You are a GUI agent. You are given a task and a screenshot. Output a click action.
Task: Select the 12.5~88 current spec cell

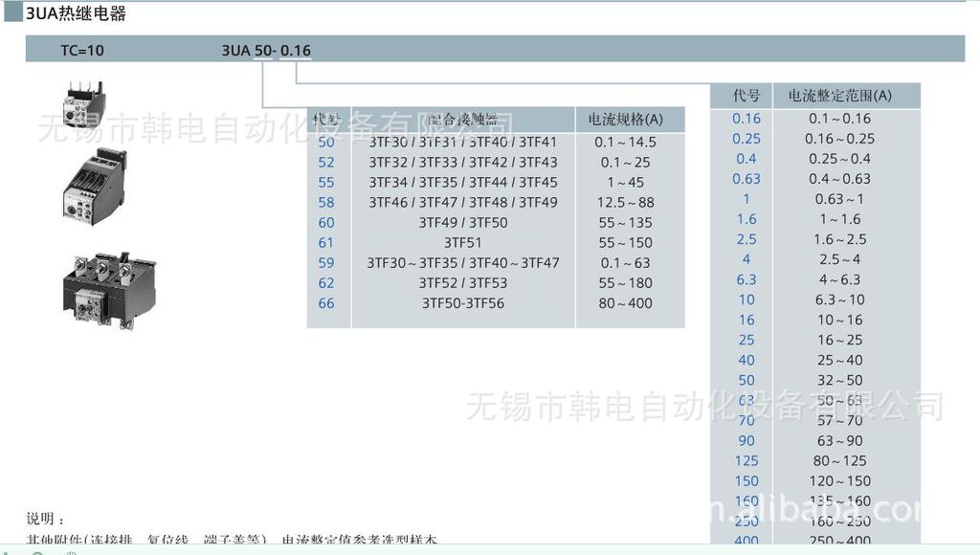pos(625,202)
